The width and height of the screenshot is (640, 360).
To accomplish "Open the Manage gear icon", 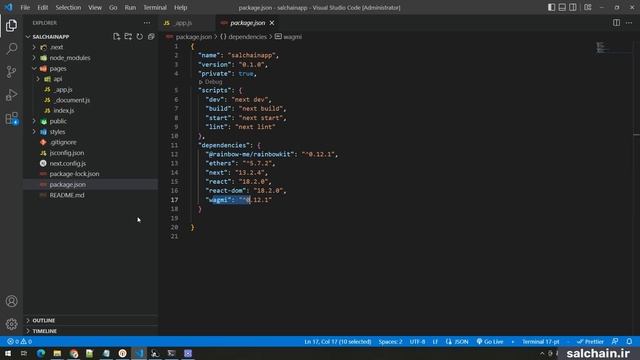I will (11, 324).
